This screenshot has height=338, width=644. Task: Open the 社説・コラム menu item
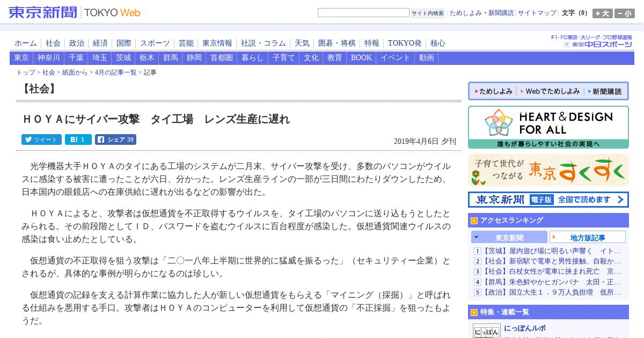coord(264,43)
